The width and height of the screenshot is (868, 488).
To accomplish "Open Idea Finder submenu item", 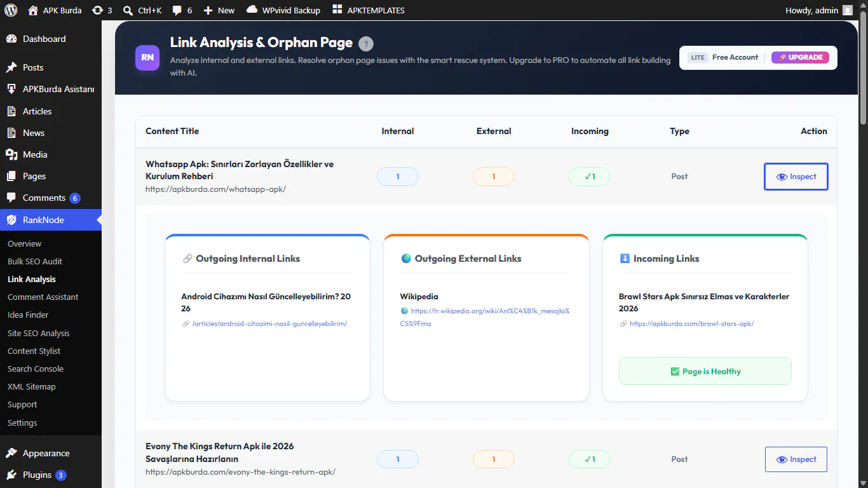I will tap(28, 315).
